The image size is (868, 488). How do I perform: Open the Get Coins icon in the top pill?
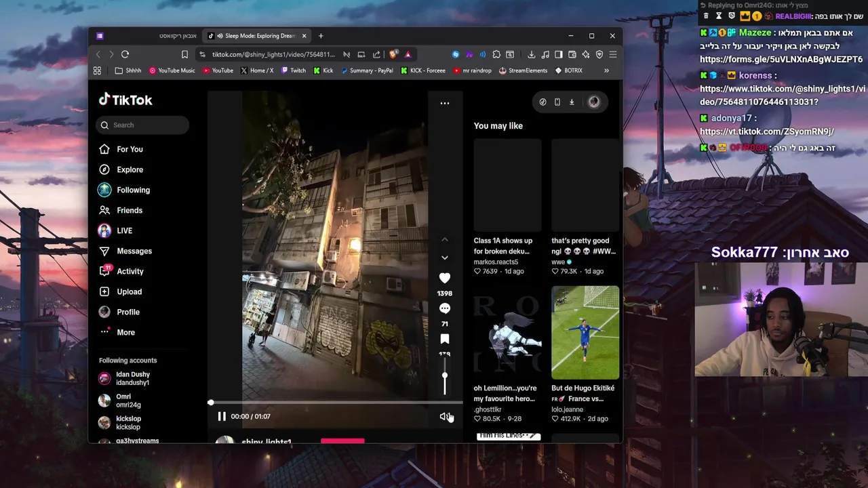tap(542, 102)
